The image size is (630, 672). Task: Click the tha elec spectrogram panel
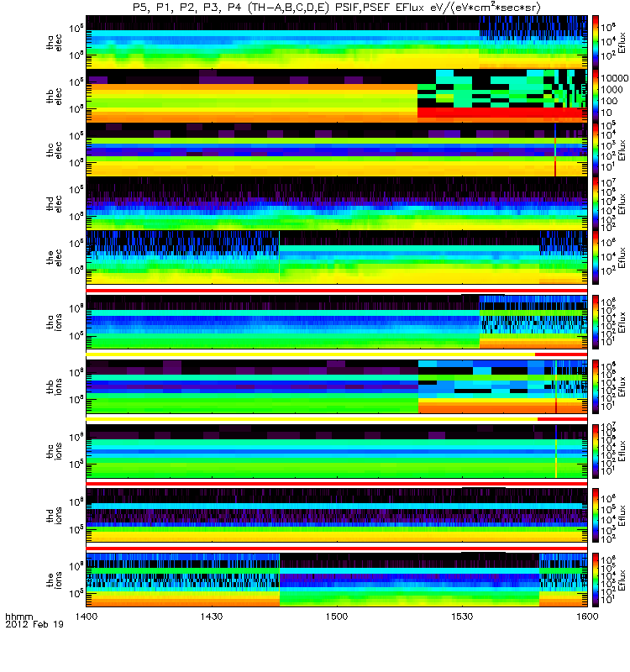337,42
